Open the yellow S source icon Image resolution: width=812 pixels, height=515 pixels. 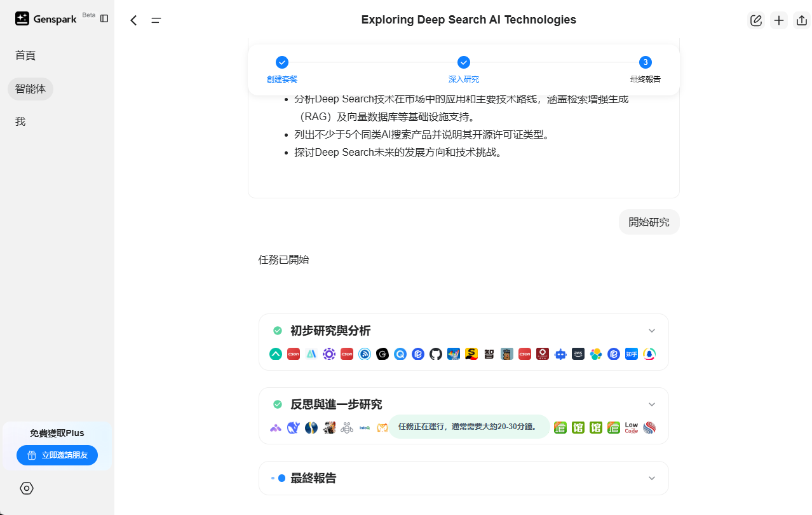tap(471, 354)
